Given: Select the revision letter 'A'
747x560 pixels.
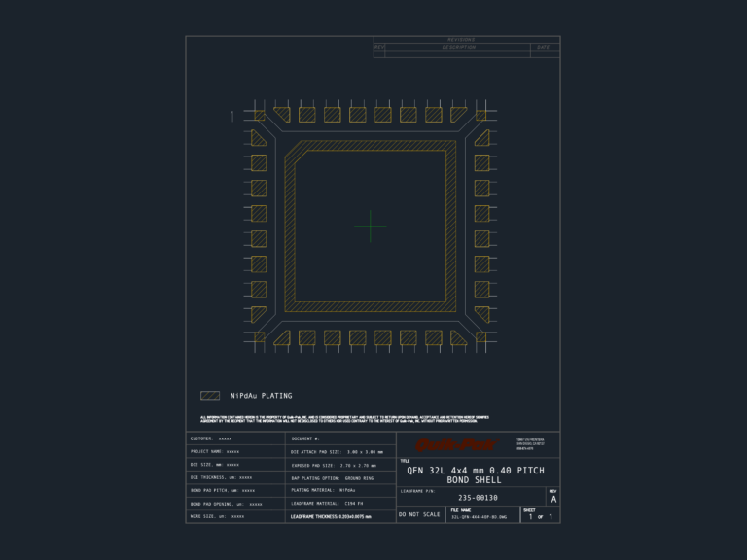Looking at the screenshot, I should tap(553, 500).
